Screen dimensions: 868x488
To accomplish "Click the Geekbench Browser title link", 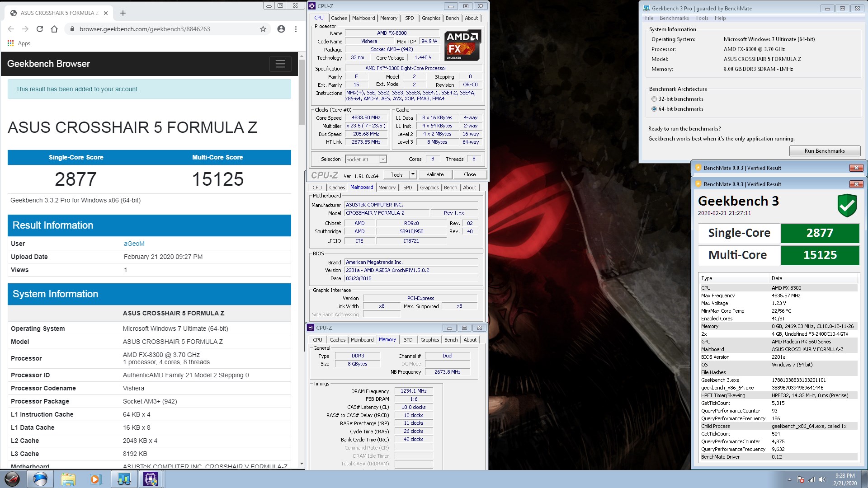I will pyautogui.click(x=48, y=64).
